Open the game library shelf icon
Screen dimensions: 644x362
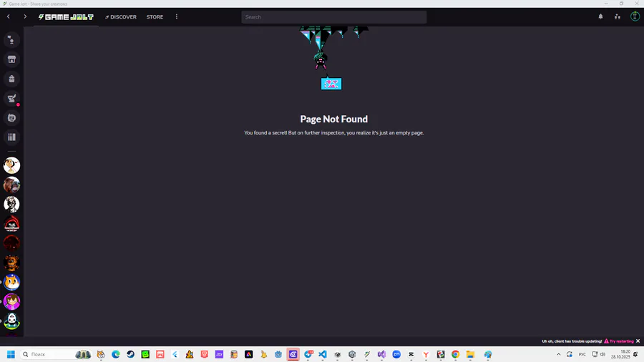[11, 137]
